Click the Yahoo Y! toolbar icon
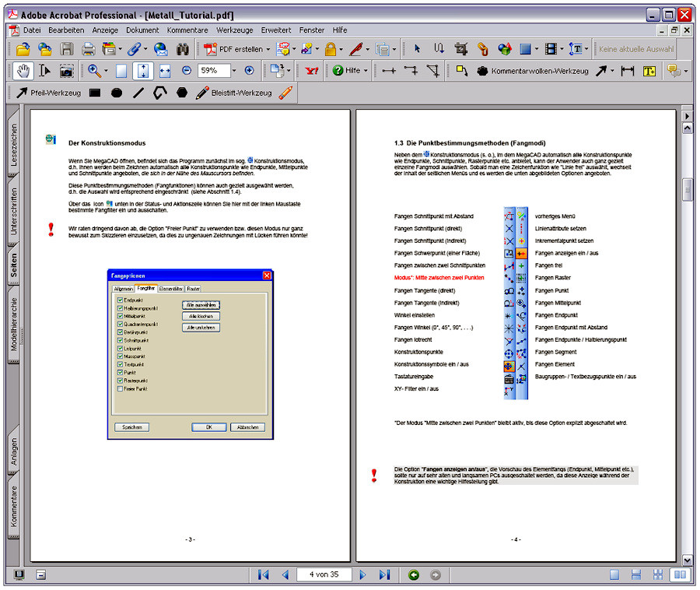700x590 pixels. [x=312, y=71]
